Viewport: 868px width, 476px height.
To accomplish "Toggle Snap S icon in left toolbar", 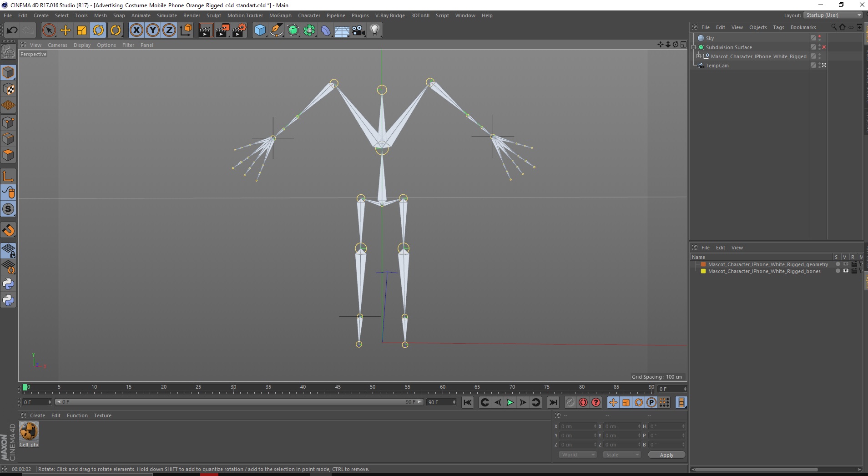I will pos(8,209).
